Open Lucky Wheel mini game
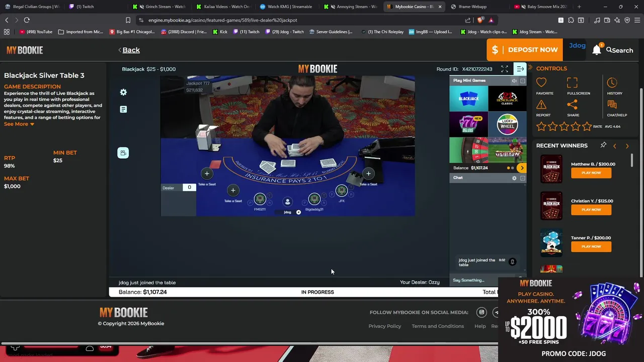The width and height of the screenshot is (644, 362). pyautogui.click(x=507, y=124)
